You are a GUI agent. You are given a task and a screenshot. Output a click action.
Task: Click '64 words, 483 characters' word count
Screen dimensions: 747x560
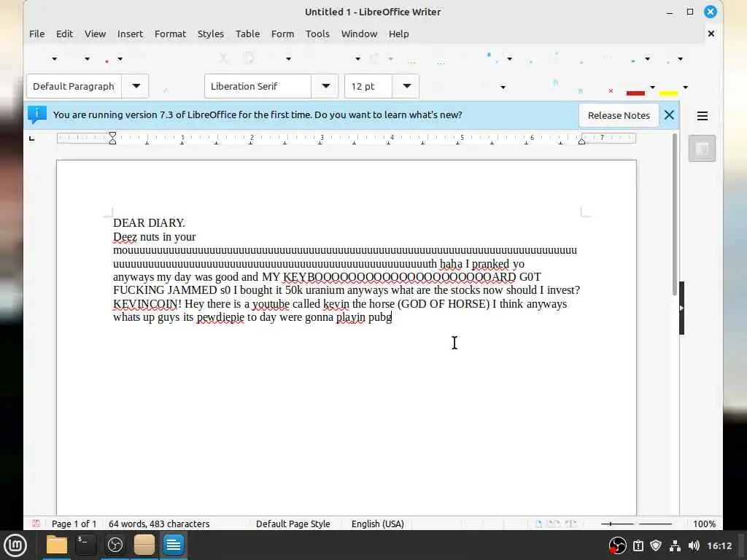(x=159, y=524)
